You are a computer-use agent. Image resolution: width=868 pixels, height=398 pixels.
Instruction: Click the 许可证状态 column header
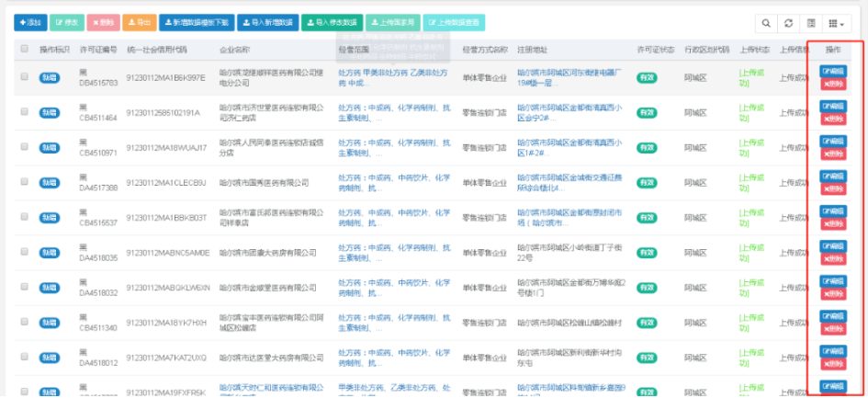(656, 50)
